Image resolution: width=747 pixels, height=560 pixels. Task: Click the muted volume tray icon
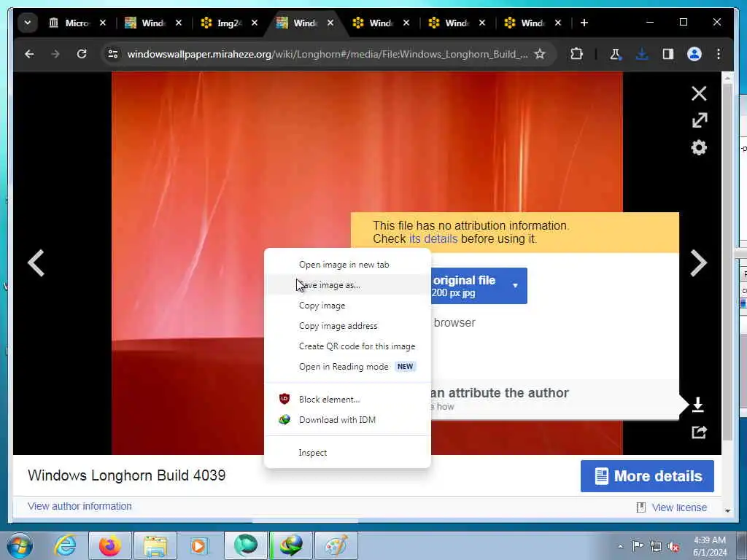pos(673,547)
